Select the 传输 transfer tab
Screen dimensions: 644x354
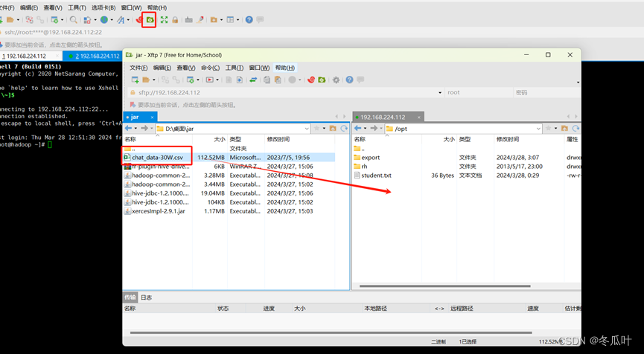coord(130,297)
